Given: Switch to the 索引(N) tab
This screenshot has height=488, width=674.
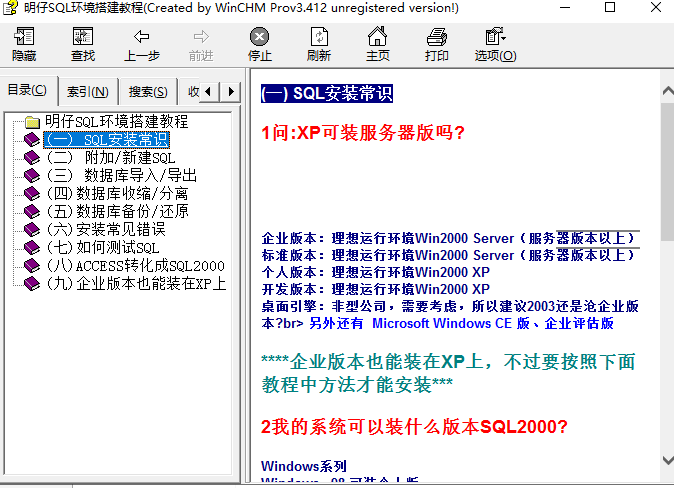Looking at the screenshot, I should pyautogui.click(x=88, y=92).
